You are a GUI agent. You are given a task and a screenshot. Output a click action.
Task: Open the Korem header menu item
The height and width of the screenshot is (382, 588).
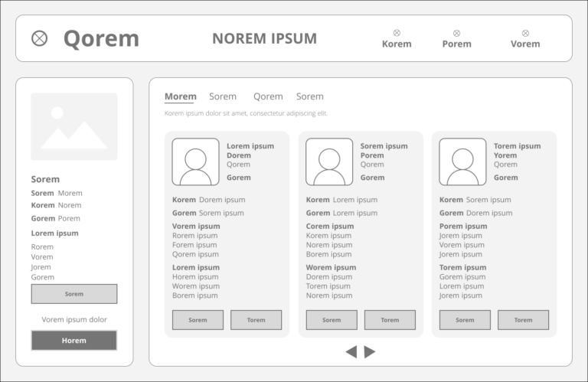point(397,44)
